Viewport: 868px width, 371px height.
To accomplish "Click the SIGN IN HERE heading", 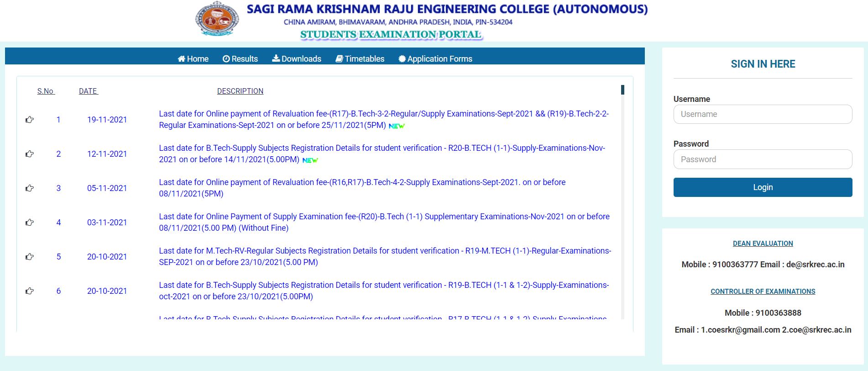I will (x=763, y=64).
